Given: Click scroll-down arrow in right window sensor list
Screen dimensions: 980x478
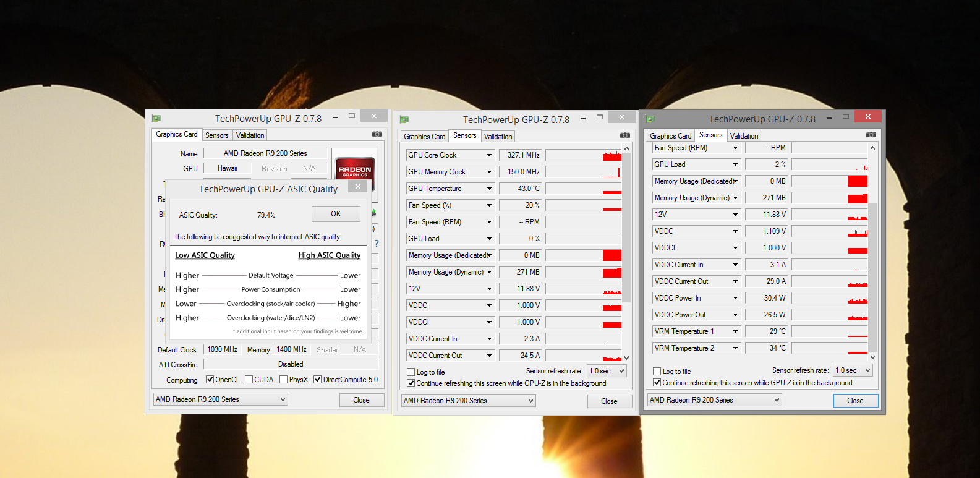Looking at the screenshot, I should pyautogui.click(x=872, y=357).
